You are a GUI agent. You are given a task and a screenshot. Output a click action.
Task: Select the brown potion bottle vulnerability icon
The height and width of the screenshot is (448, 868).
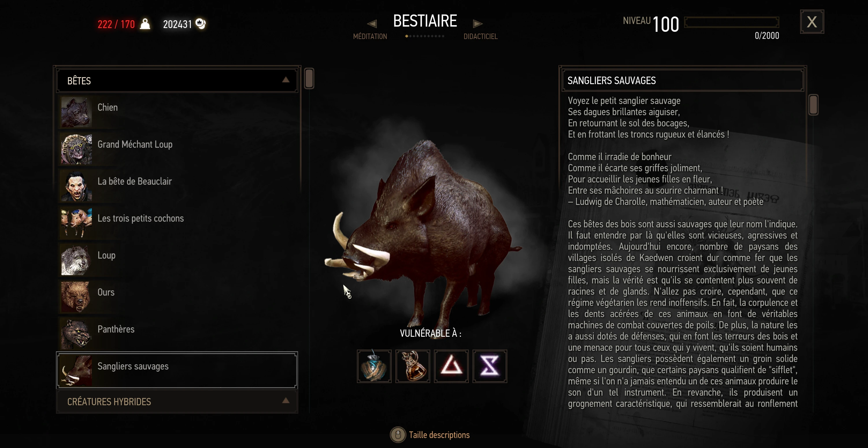tap(413, 366)
